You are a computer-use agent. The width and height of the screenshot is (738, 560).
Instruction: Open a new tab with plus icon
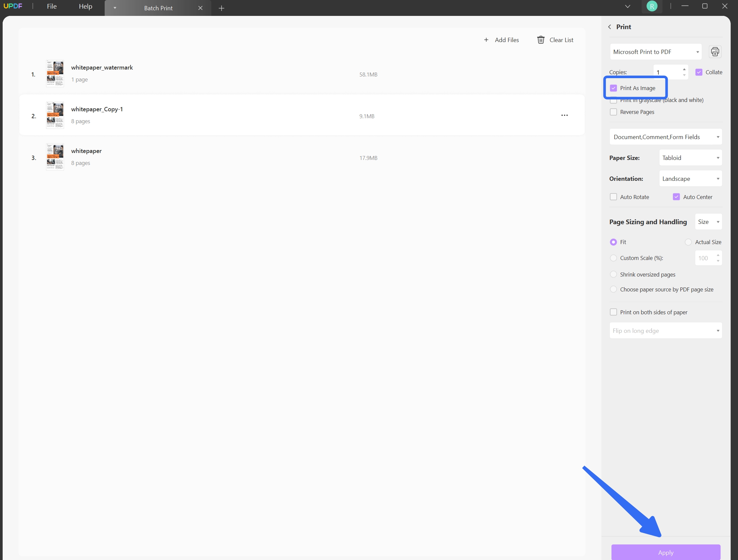tap(221, 8)
